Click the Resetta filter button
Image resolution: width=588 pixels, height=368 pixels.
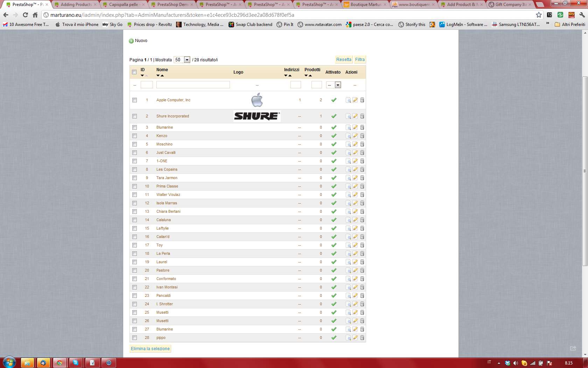click(x=344, y=60)
